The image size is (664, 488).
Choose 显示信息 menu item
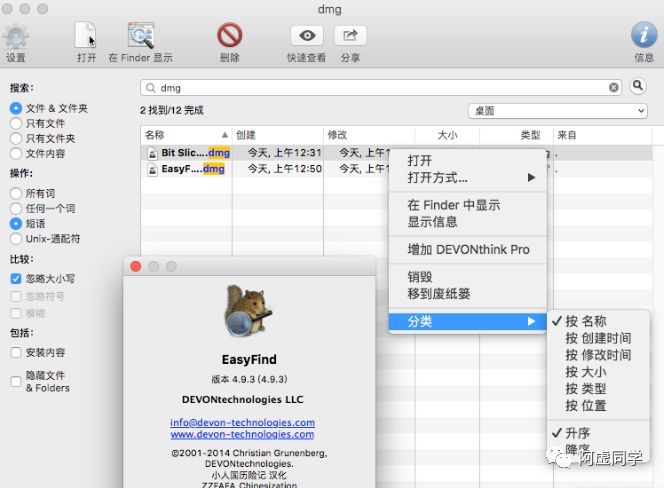[432, 222]
